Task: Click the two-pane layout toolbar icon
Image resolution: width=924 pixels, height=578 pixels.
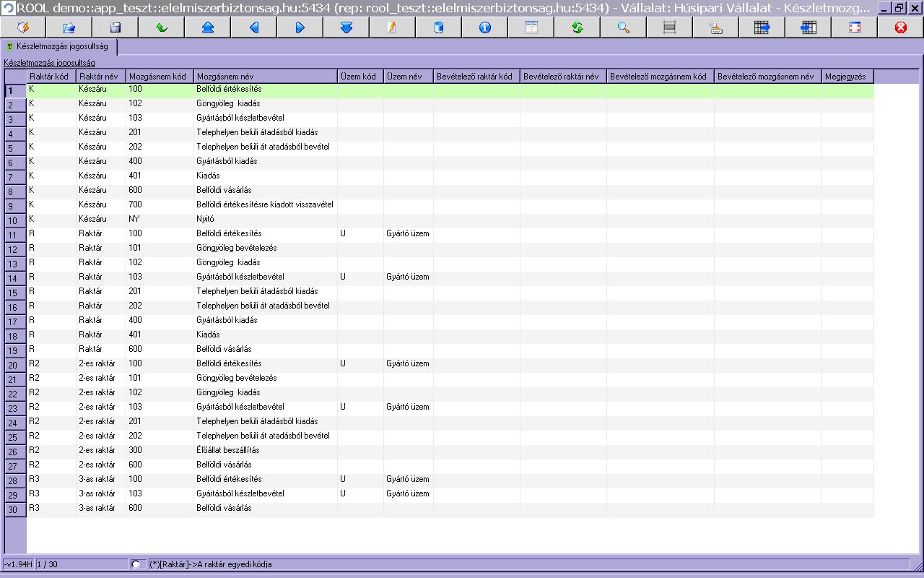Action: 531,27
